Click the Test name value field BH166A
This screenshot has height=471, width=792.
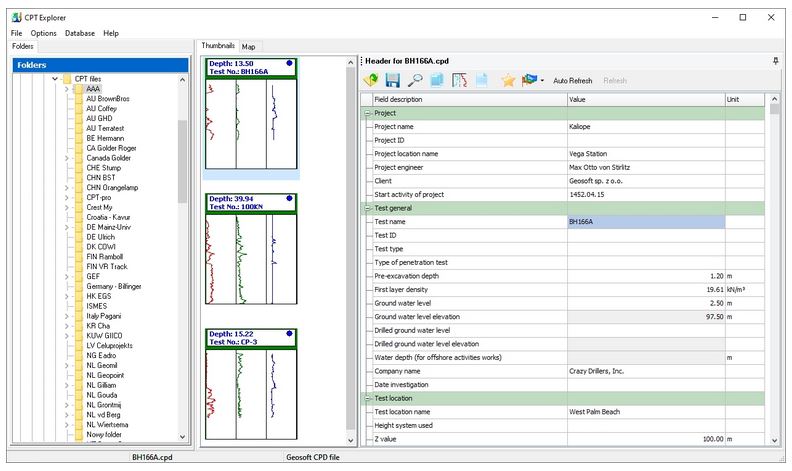click(x=645, y=222)
